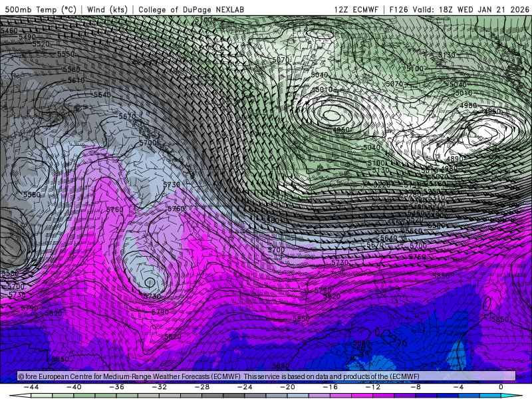The width and height of the screenshot is (532, 399).
Task: Click the -8 color scale label
Action: 416,387
